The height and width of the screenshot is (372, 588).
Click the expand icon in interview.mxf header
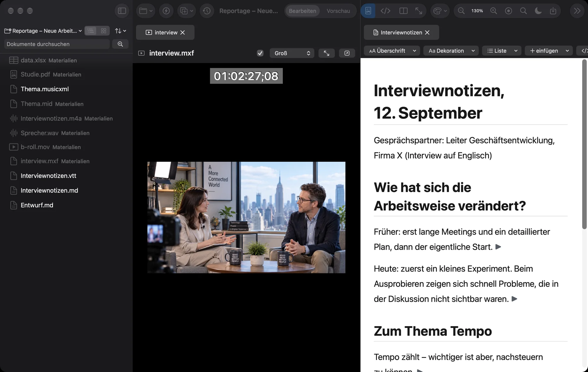tap(326, 53)
